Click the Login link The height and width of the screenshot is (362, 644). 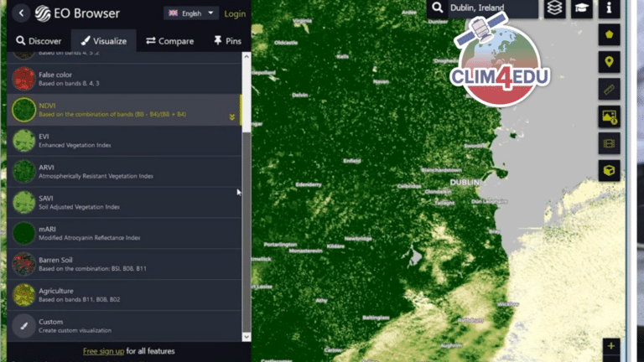click(x=235, y=13)
